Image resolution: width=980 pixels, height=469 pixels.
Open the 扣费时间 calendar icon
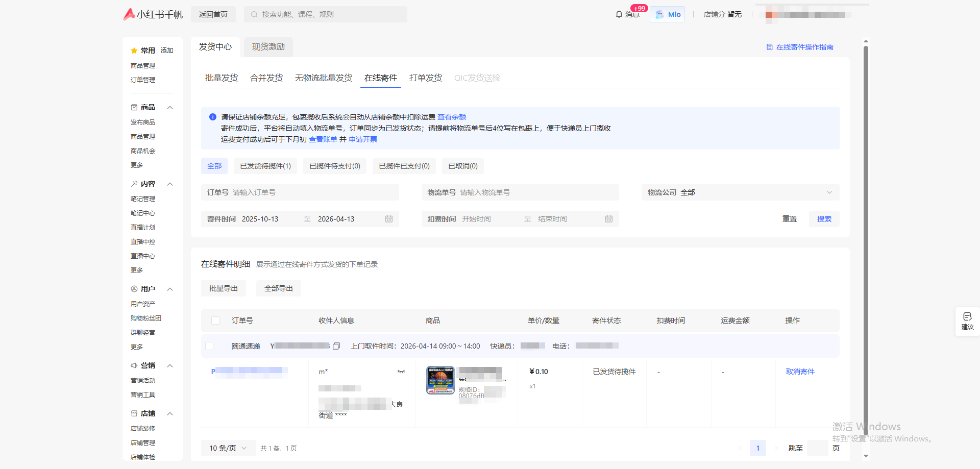point(609,219)
